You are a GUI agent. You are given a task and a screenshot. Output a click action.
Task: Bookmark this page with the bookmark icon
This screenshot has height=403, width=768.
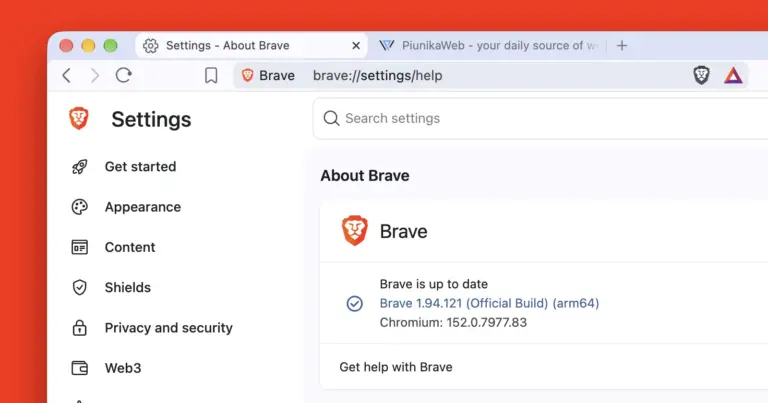(211, 75)
